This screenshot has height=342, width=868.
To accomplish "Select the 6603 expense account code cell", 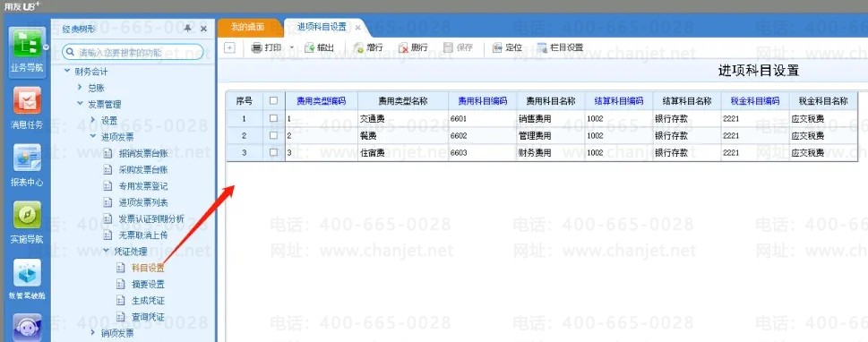I will click(483, 153).
